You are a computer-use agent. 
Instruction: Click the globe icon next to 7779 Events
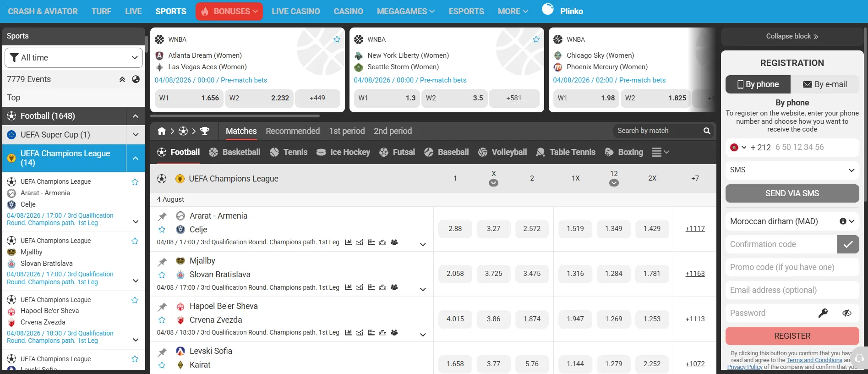136,79
